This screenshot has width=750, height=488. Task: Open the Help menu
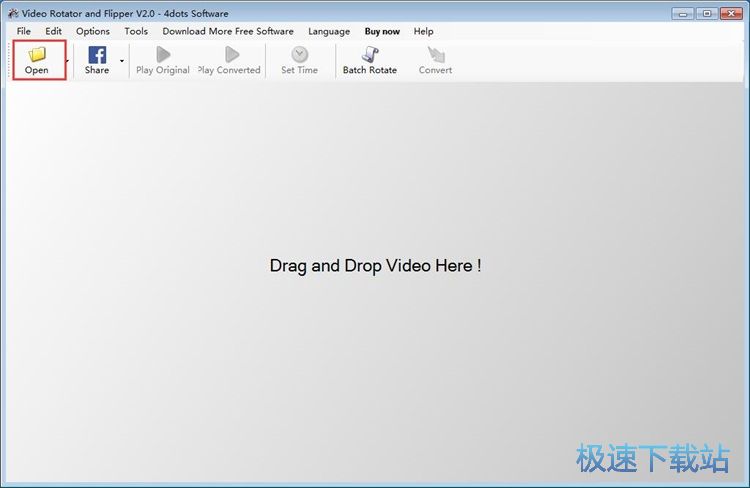click(x=424, y=31)
